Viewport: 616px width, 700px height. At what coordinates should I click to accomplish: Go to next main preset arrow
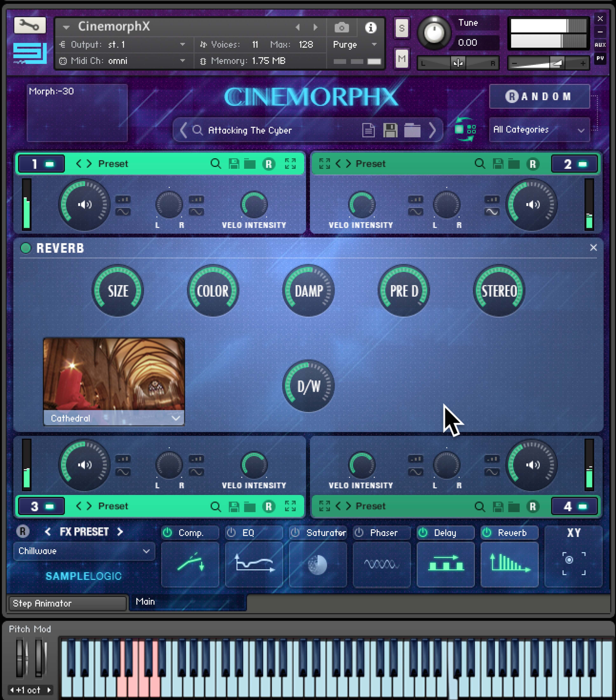pos(432,130)
